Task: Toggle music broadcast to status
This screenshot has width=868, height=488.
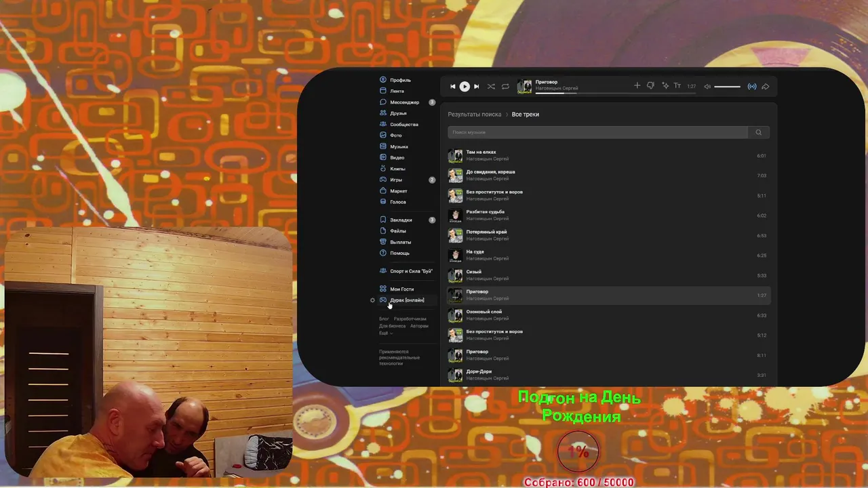Action: tap(752, 87)
